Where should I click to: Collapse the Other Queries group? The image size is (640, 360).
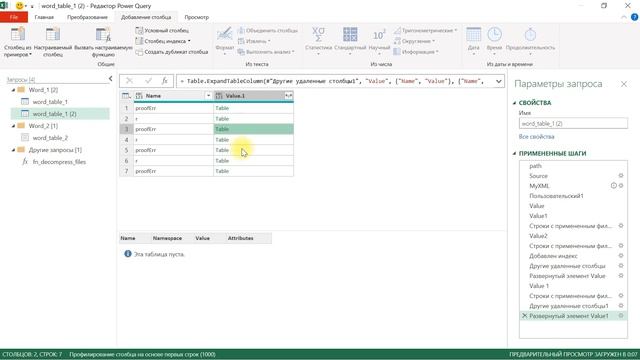point(13,150)
